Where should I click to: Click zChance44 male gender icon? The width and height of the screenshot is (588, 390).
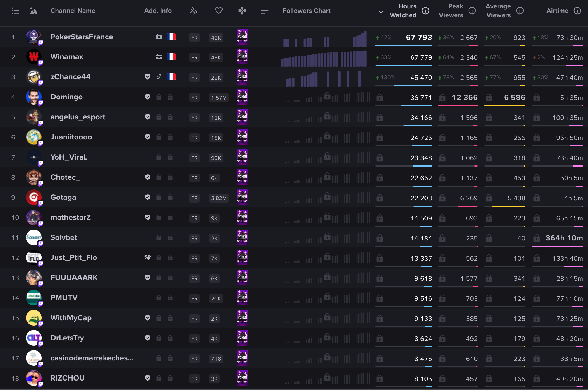[159, 77]
